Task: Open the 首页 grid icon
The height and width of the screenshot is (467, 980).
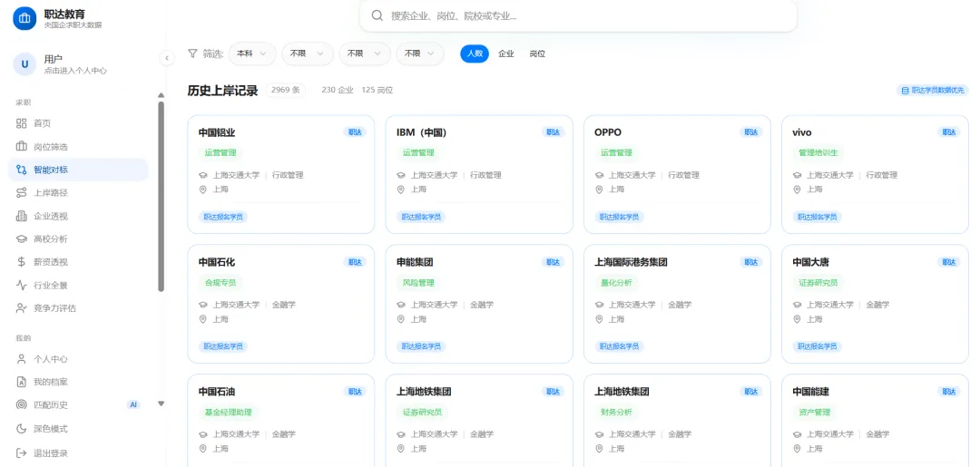Action: 21,123
